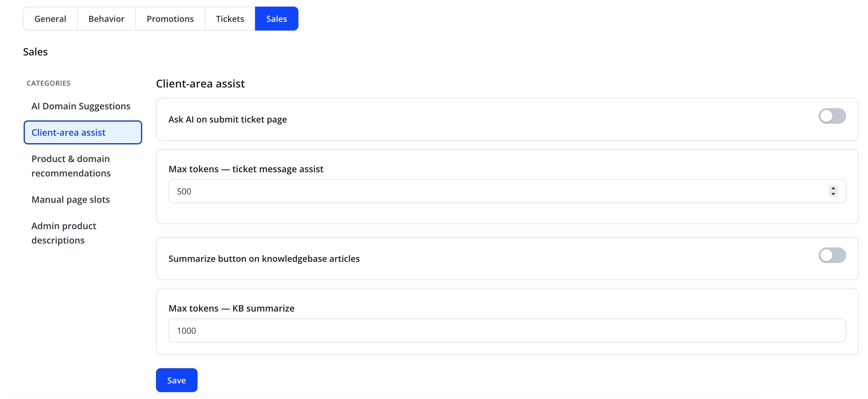The image size is (868, 399).
Task: Toggle Summarize button on knowledgebase articles
Action: pos(832,255)
